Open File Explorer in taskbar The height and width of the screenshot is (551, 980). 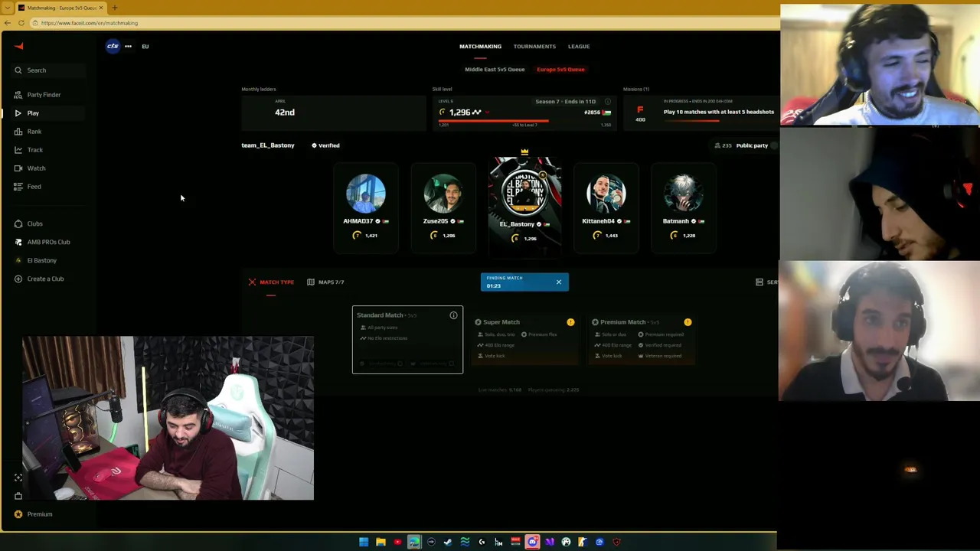point(381,543)
